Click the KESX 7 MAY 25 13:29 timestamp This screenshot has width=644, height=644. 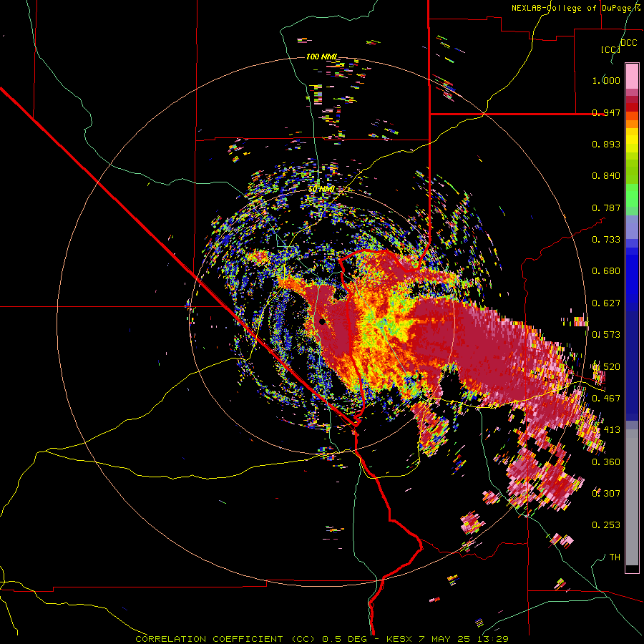[x=447, y=639]
